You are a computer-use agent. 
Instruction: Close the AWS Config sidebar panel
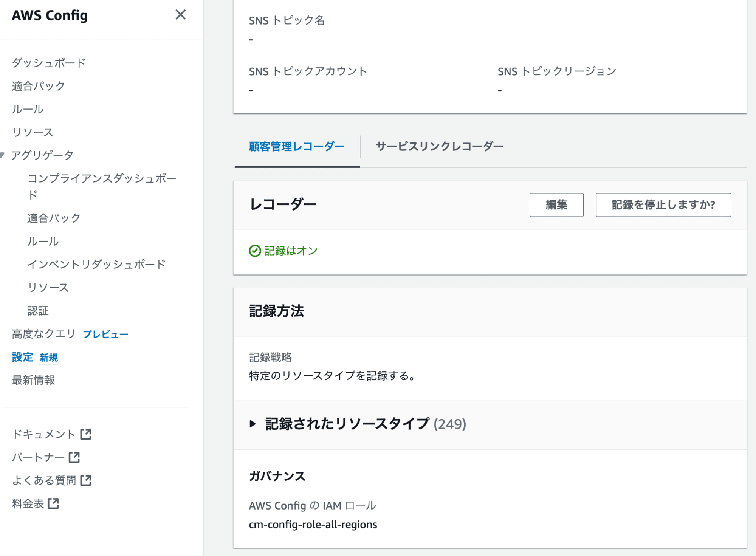(181, 15)
